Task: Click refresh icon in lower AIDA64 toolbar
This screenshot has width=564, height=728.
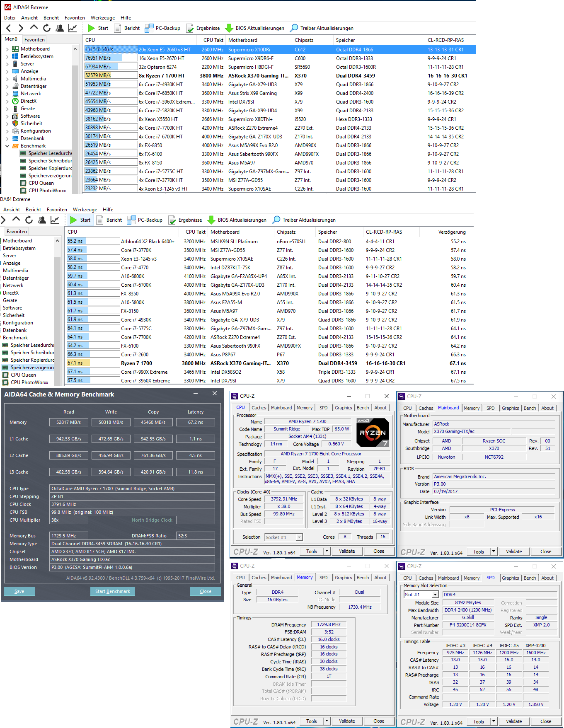Action: 29,220
